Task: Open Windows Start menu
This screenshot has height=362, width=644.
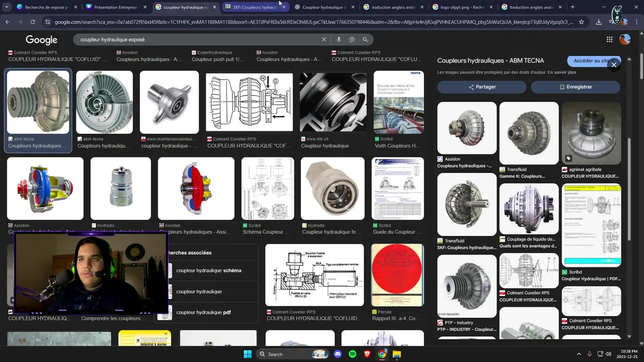Action: coord(248,354)
